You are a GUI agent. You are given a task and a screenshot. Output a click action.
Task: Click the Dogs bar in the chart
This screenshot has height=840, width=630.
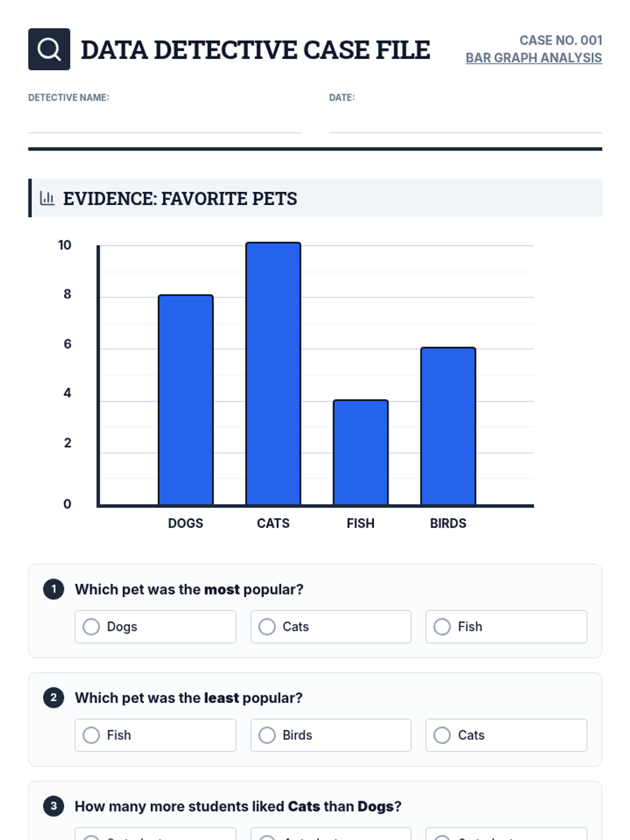[x=186, y=400]
